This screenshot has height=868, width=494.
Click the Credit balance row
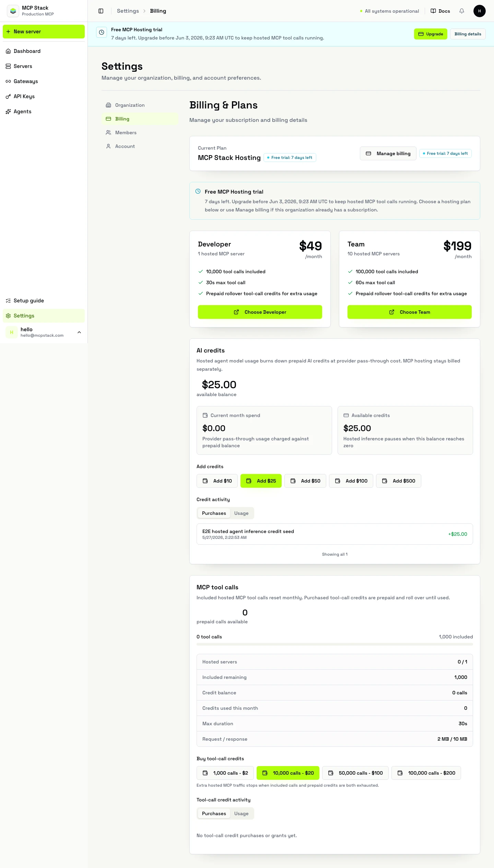(x=334, y=693)
